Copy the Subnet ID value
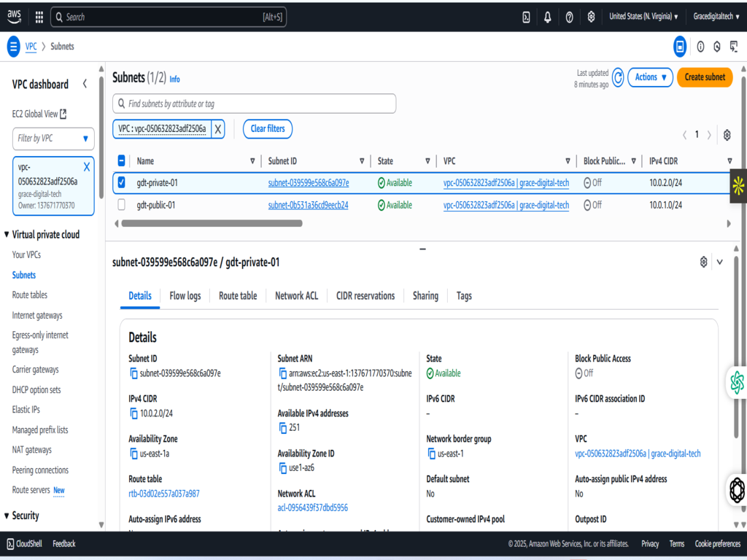 [x=133, y=374]
